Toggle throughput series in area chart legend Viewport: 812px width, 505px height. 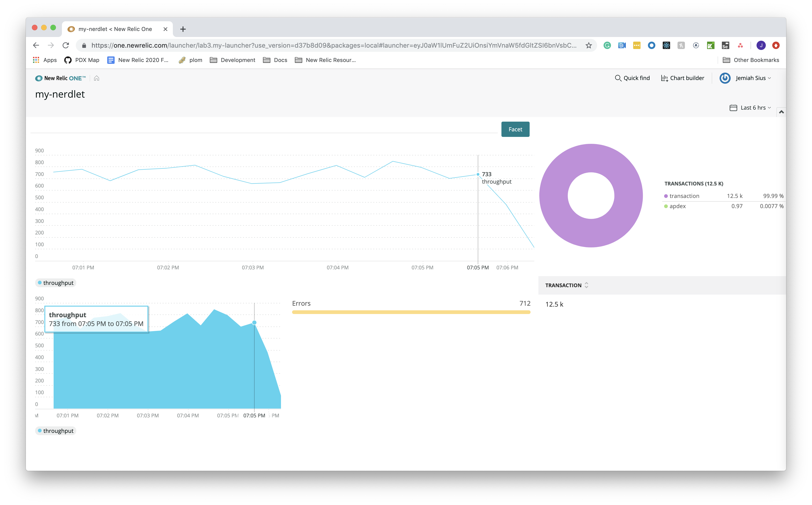pyautogui.click(x=56, y=431)
